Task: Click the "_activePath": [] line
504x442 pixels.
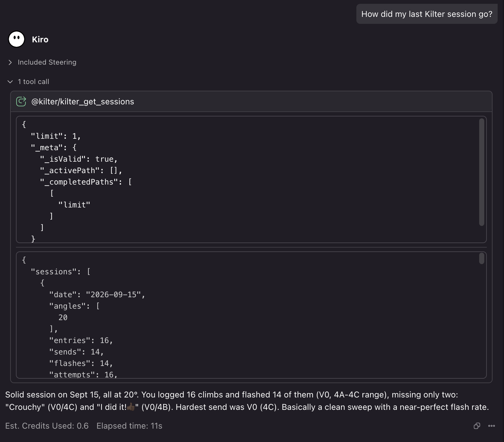Action: click(81, 171)
